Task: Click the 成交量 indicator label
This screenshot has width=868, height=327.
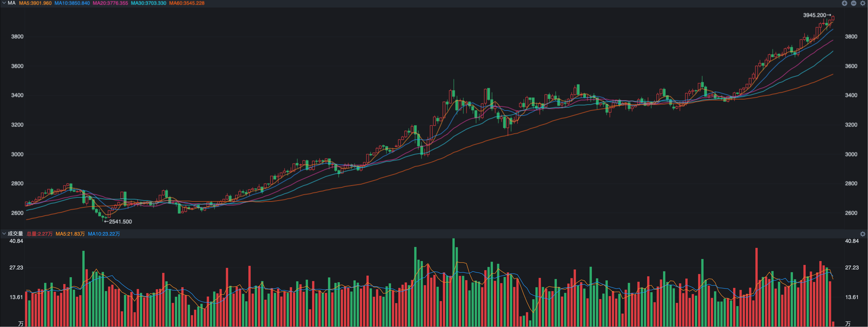Action: click(x=15, y=233)
